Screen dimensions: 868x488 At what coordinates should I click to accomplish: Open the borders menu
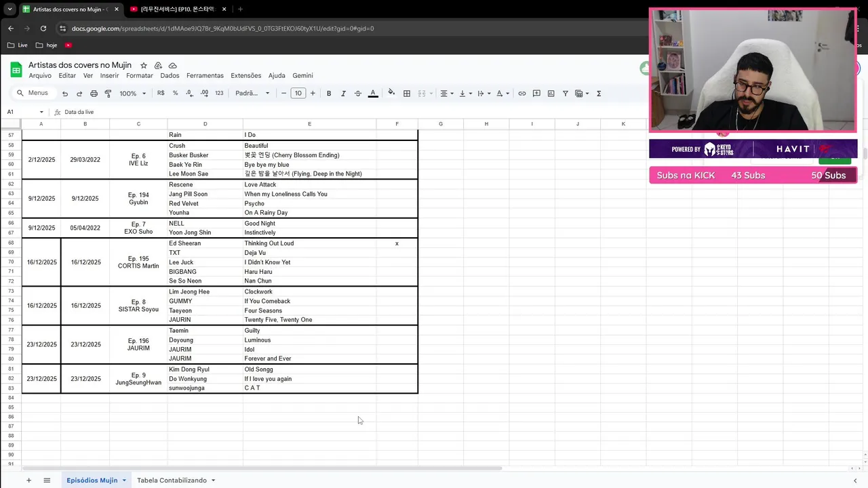407,94
